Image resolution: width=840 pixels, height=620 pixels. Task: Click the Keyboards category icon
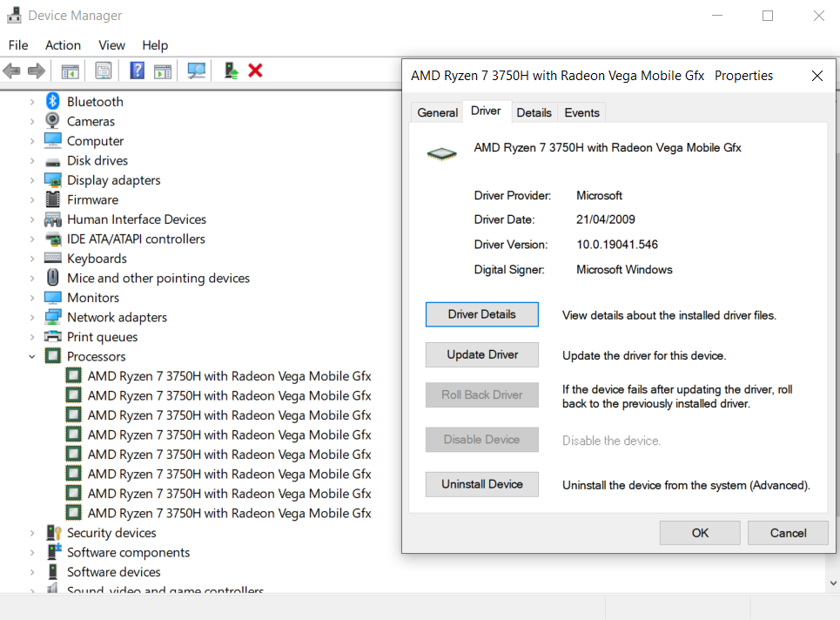coord(52,257)
